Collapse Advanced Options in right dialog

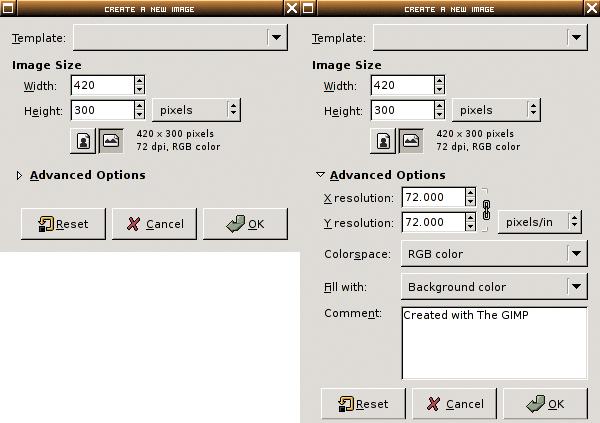coord(320,175)
